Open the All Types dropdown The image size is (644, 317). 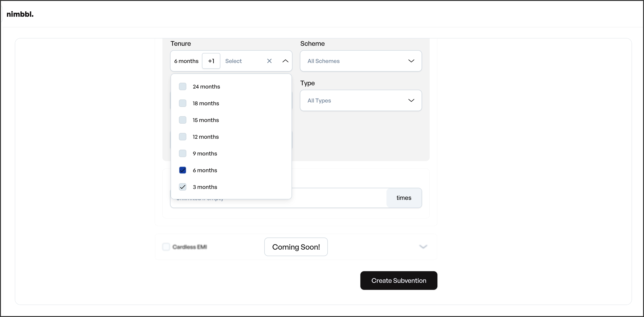350,100
